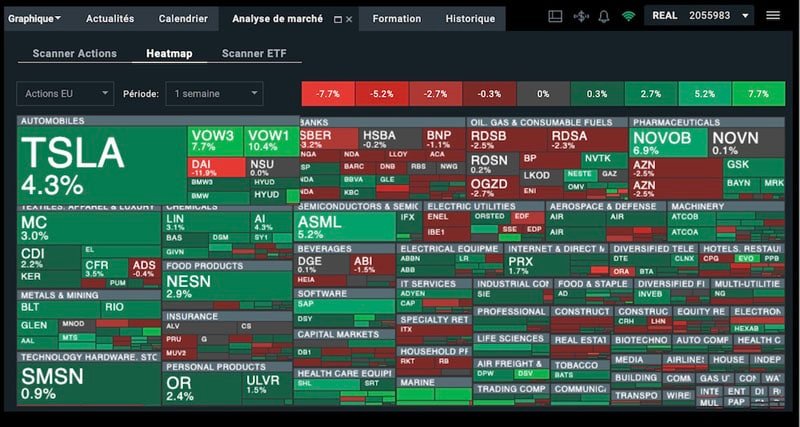Click the PHARMACEUTICALS sector header
Viewport: 800px width, 427px height.
click(707, 122)
